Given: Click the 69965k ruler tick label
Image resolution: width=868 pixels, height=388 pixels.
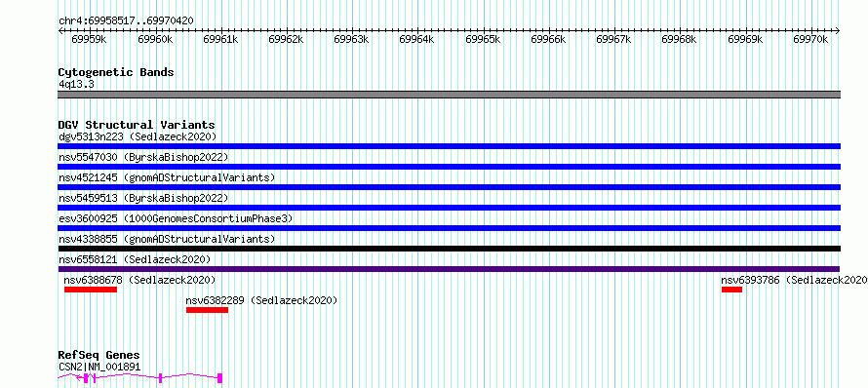Looking at the screenshot, I should pyautogui.click(x=483, y=39).
